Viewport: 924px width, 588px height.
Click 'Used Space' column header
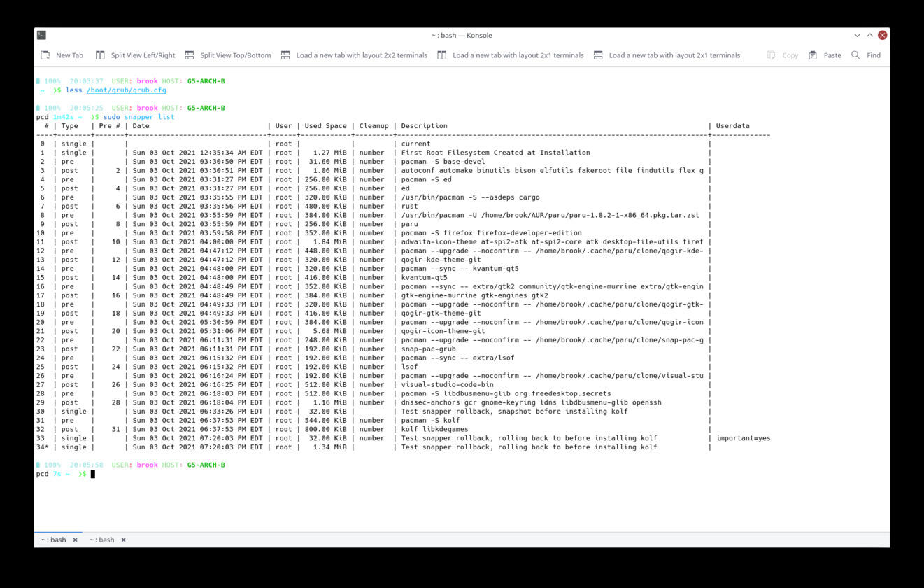[x=325, y=126]
